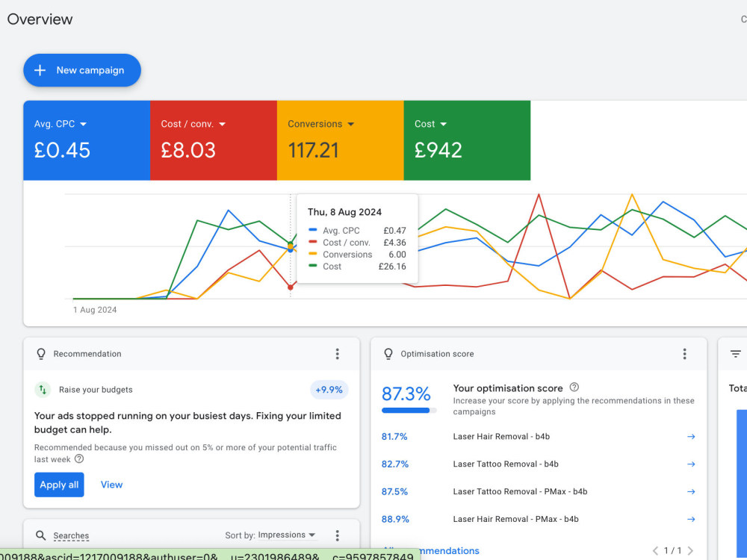Open the Cost metric dropdown

(444, 124)
